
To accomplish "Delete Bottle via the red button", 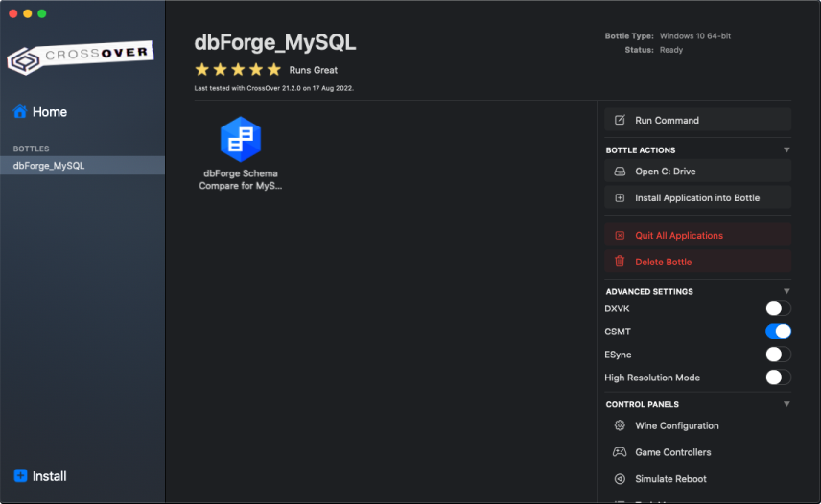I will [x=697, y=262].
